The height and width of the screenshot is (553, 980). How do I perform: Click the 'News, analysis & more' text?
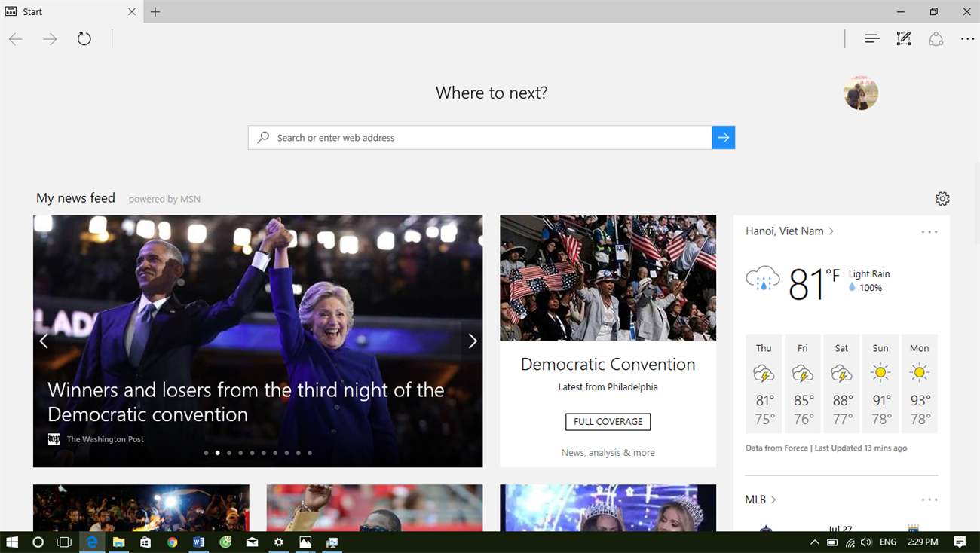tap(608, 453)
